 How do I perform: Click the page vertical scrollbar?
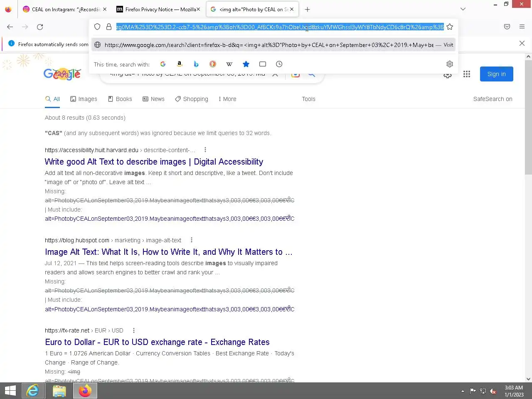528,116
